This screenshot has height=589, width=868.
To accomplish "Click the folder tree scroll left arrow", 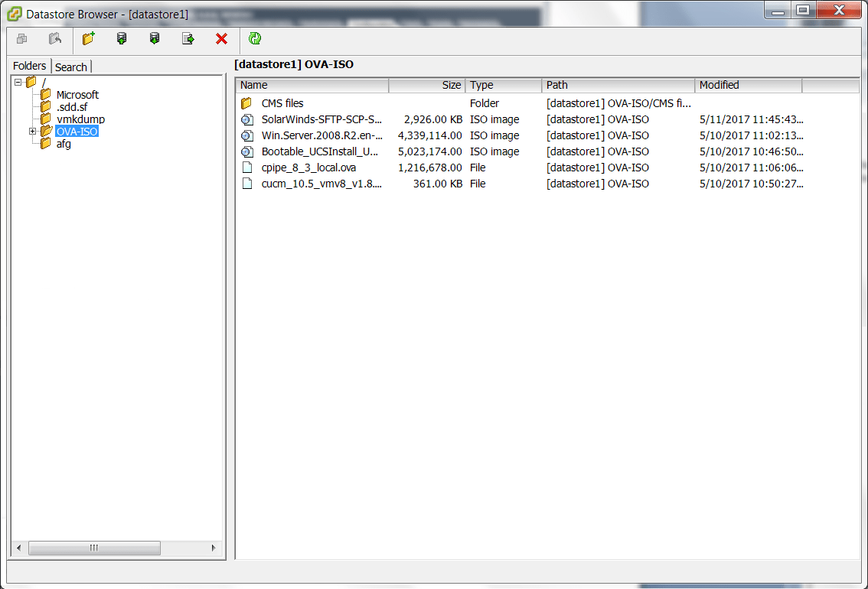I will click(19, 548).
